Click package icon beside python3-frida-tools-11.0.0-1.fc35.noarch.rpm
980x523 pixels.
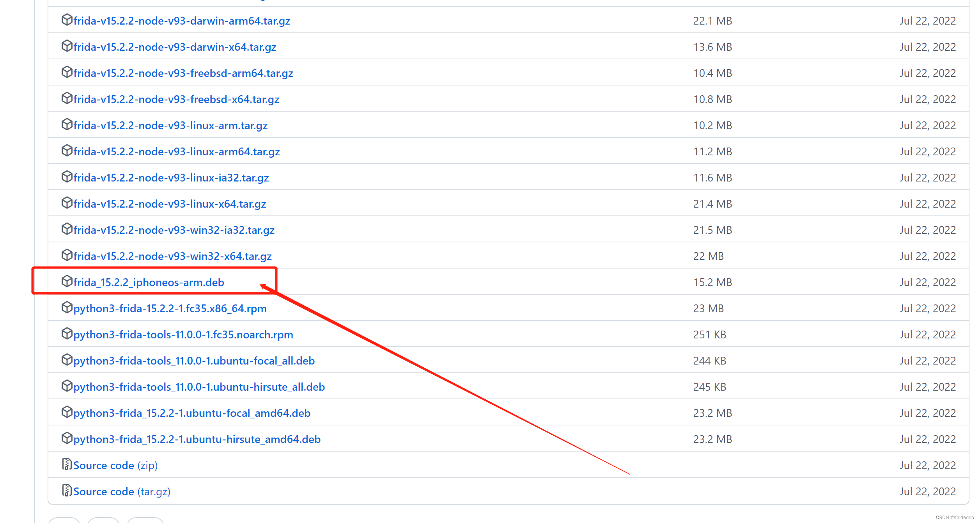[67, 333]
